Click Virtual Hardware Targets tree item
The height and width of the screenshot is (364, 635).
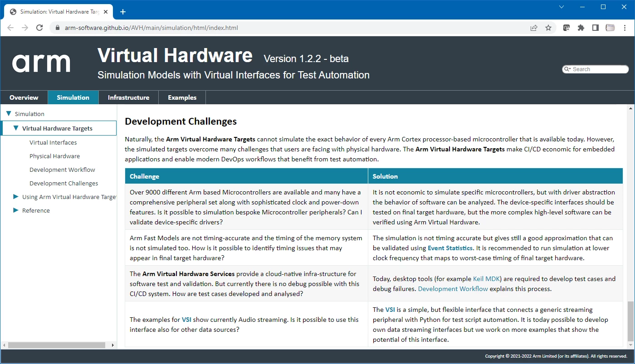coord(57,128)
